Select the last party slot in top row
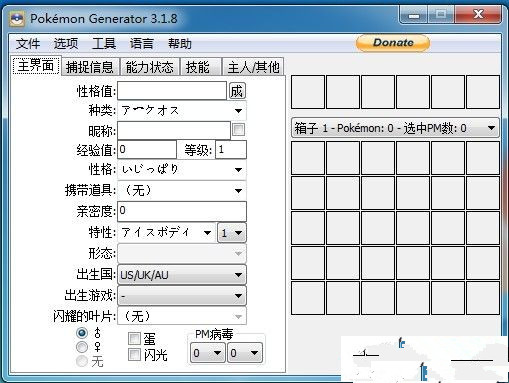 pos(483,92)
